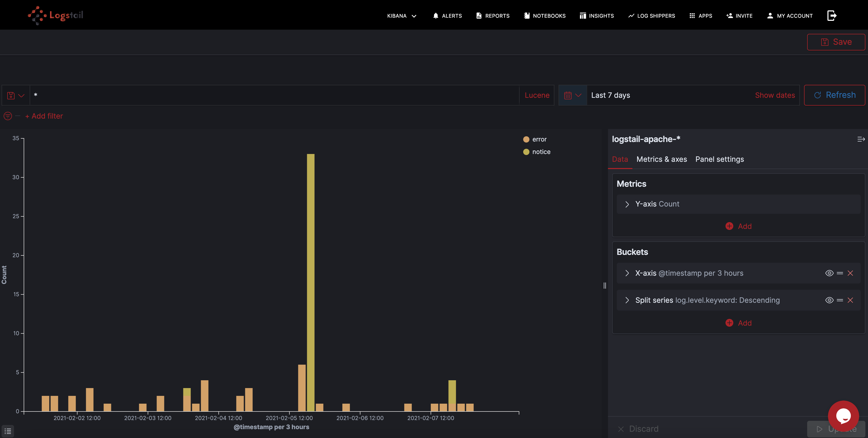868x438 pixels.
Task: Open the date quick menu calendar dropdown
Action: click(573, 95)
